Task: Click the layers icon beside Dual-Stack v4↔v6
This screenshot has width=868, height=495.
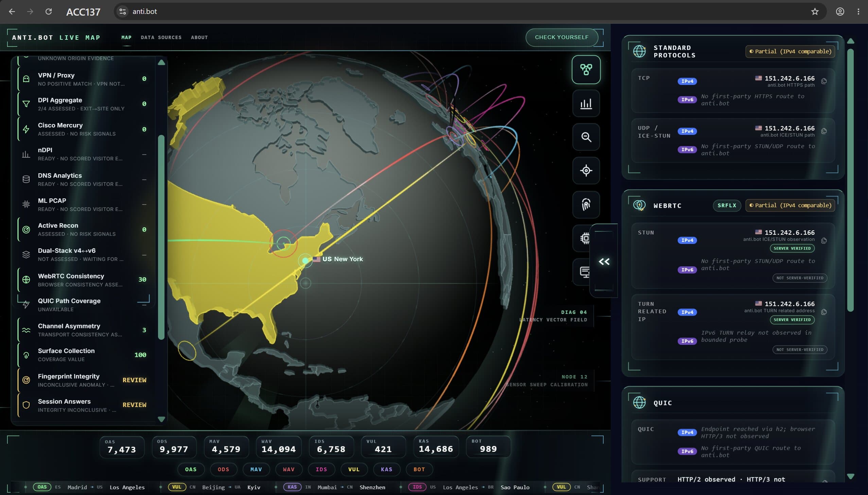Action: tap(26, 255)
